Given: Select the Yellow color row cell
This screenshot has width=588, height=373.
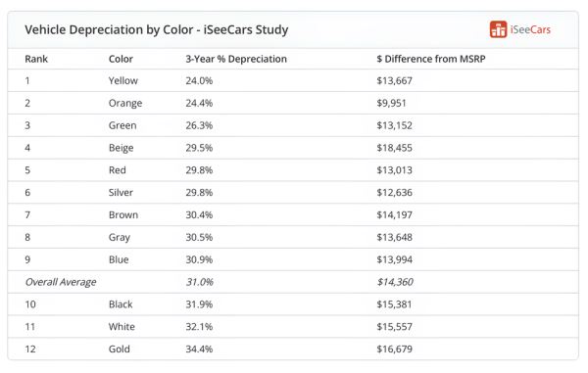Looking at the screenshot, I should pyautogui.click(x=123, y=80).
